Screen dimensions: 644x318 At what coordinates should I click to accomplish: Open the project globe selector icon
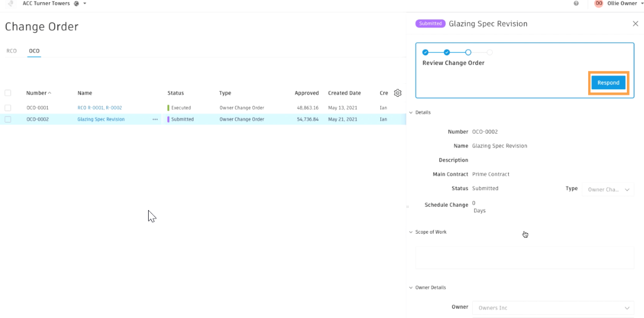point(76,3)
